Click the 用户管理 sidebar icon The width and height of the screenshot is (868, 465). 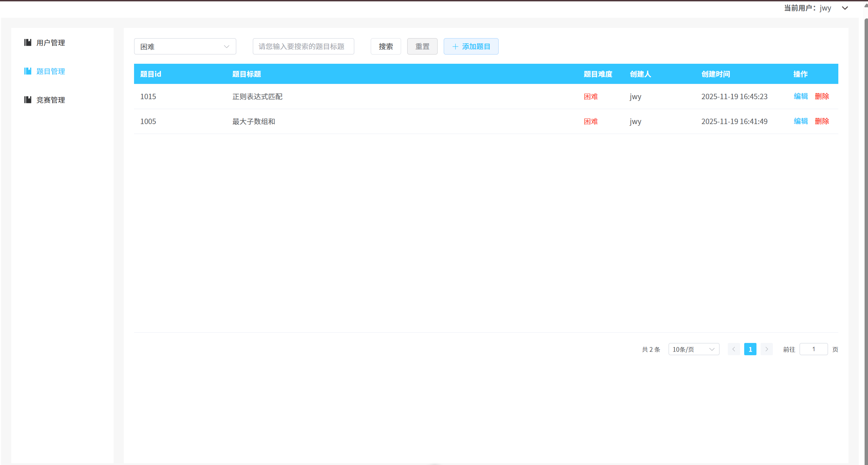28,43
